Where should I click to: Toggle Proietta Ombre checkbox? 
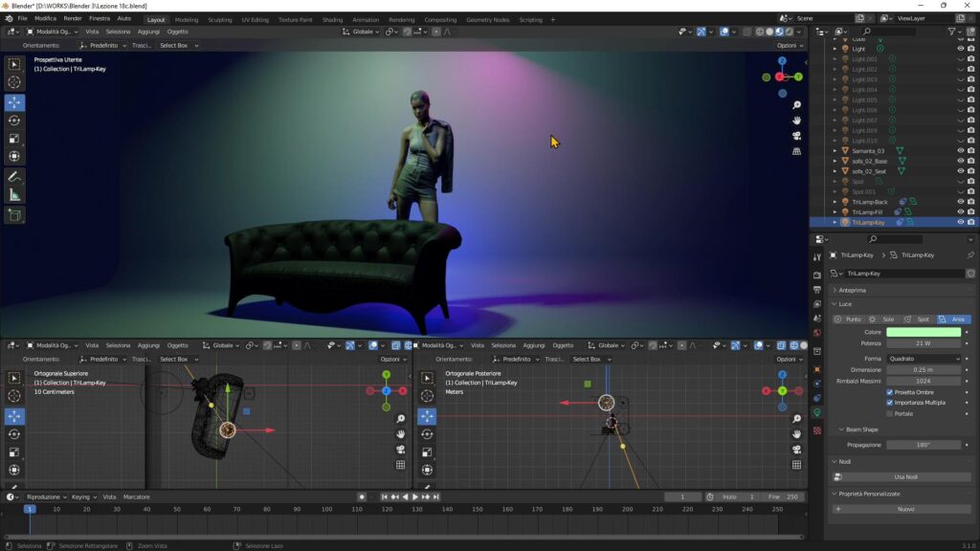889,392
